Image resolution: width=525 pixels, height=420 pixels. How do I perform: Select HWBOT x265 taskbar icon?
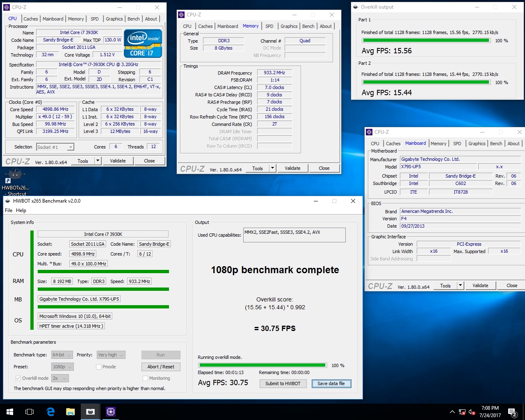(x=90, y=411)
